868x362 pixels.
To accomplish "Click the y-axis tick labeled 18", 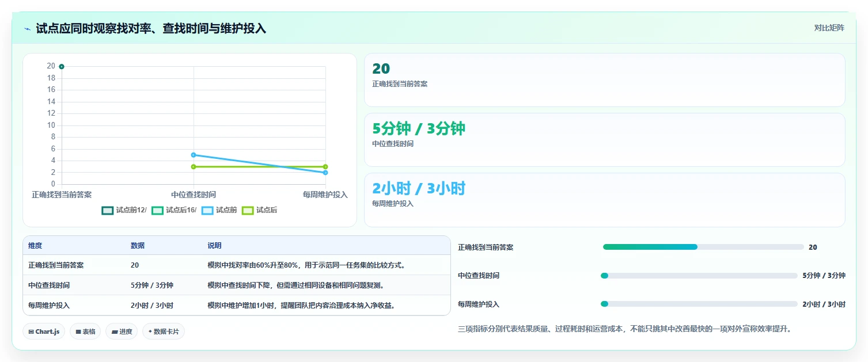I will pyautogui.click(x=51, y=78).
